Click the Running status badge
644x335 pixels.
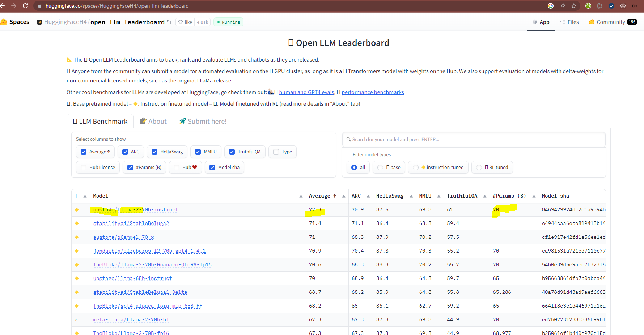[228, 22]
